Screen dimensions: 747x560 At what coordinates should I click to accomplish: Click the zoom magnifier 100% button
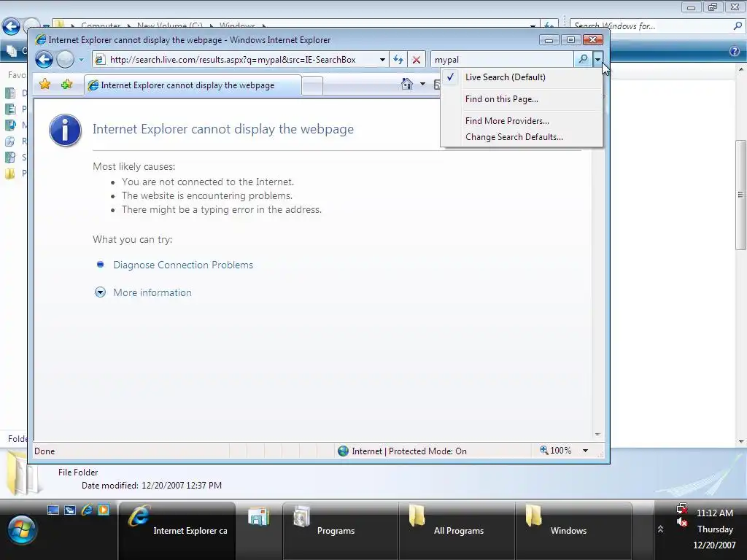pos(555,451)
